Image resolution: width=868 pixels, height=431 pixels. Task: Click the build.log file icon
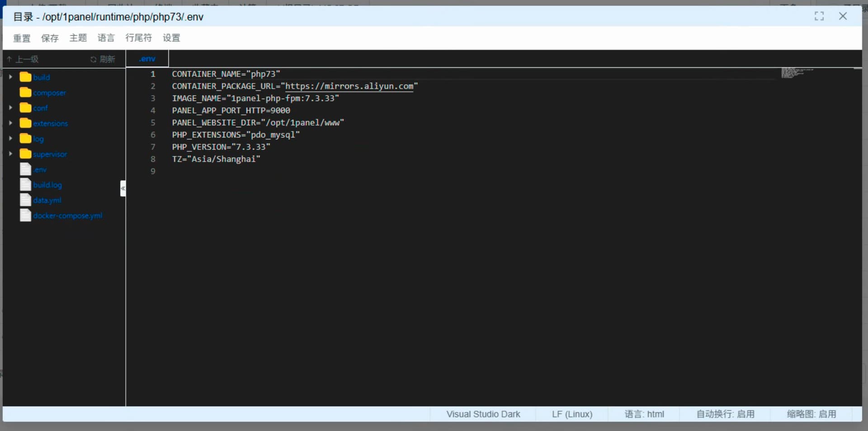[x=25, y=185]
